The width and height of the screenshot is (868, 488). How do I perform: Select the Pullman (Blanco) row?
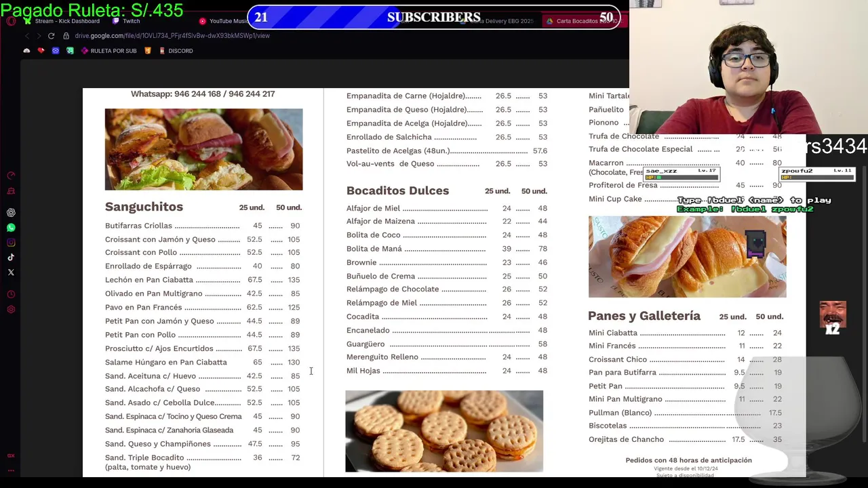(686, 413)
